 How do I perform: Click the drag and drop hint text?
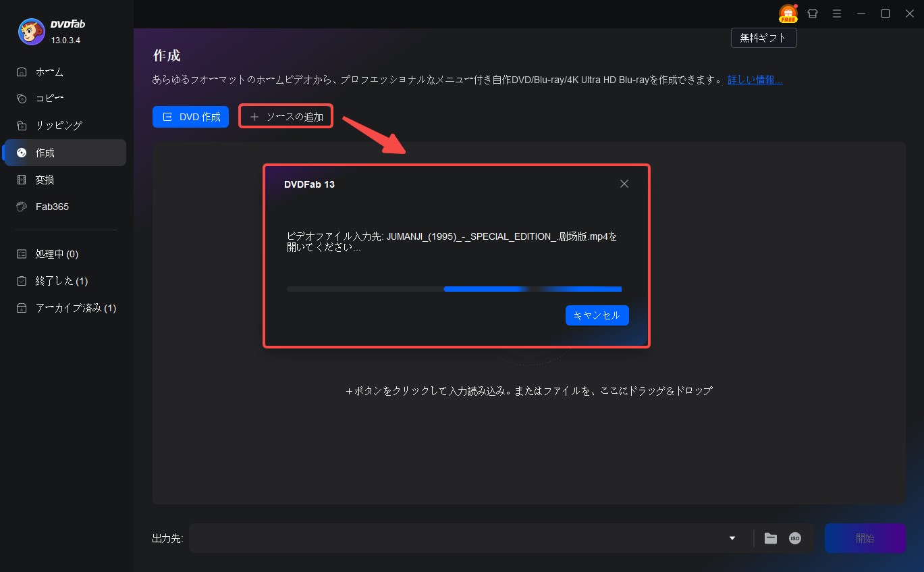(x=529, y=391)
